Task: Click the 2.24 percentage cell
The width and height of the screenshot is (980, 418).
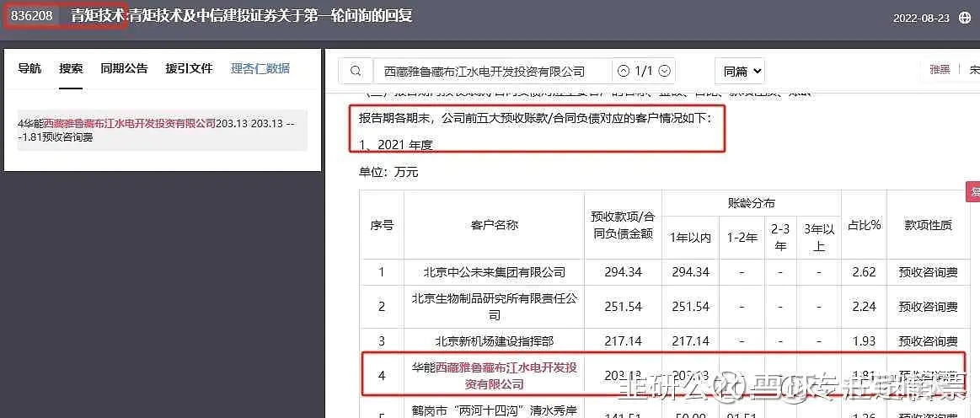Action: pos(866,307)
